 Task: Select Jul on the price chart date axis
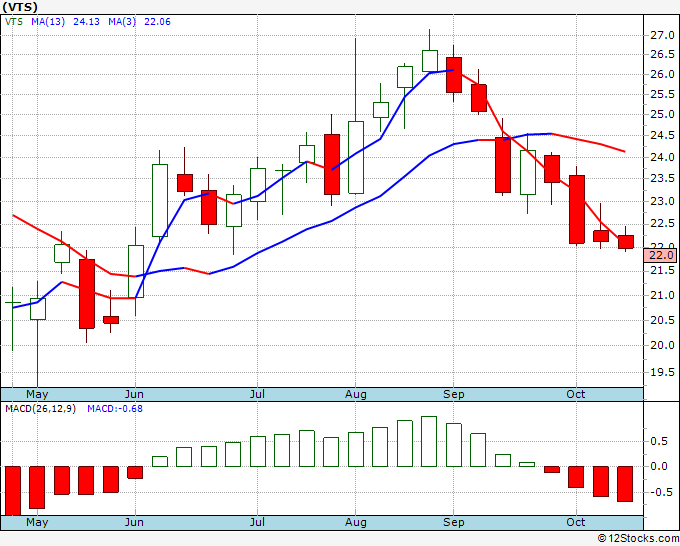click(257, 395)
